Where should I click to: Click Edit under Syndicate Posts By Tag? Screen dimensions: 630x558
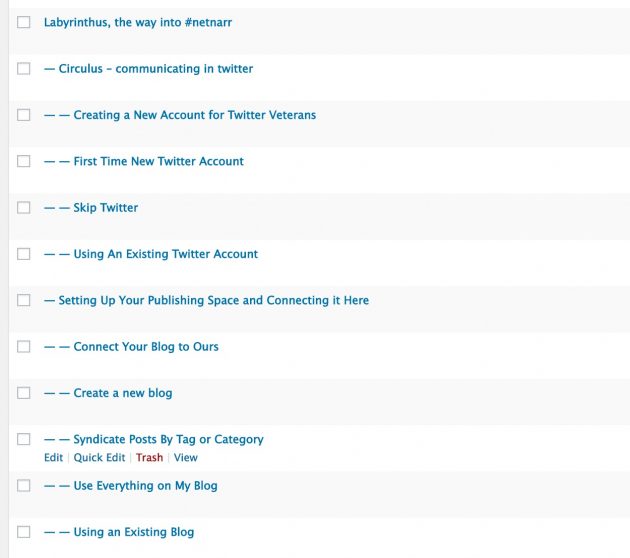[53, 458]
